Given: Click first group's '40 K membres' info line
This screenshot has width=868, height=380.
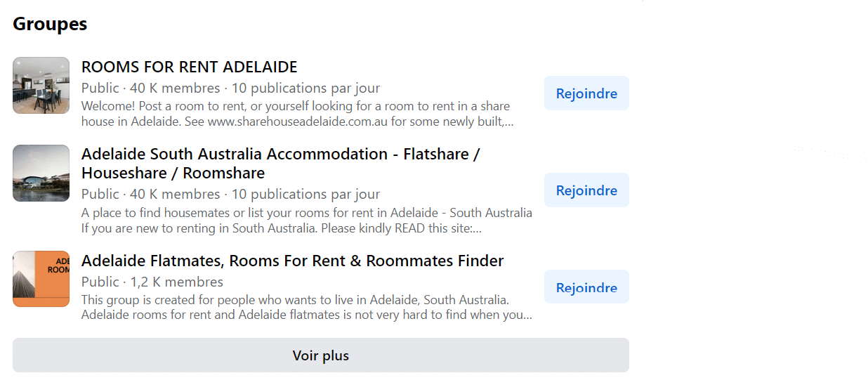Looking at the screenshot, I should tap(231, 89).
